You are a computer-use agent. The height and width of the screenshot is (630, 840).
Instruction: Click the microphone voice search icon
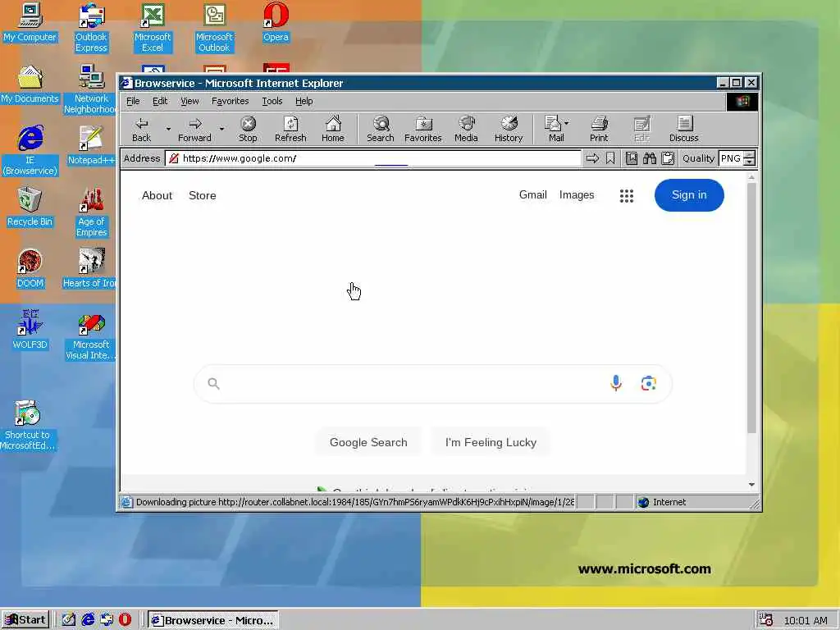[x=616, y=383]
